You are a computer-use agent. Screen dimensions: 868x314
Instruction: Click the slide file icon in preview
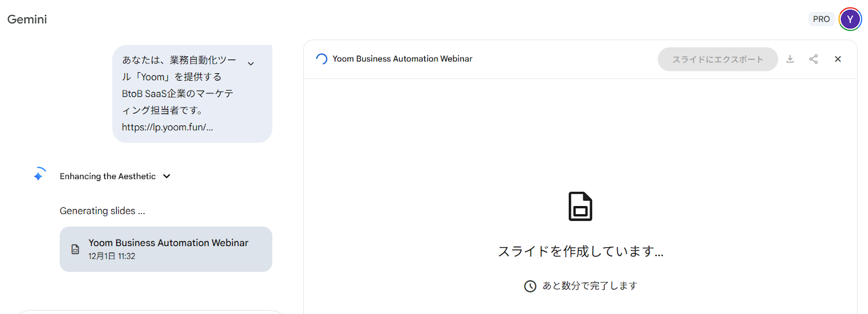point(580,207)
